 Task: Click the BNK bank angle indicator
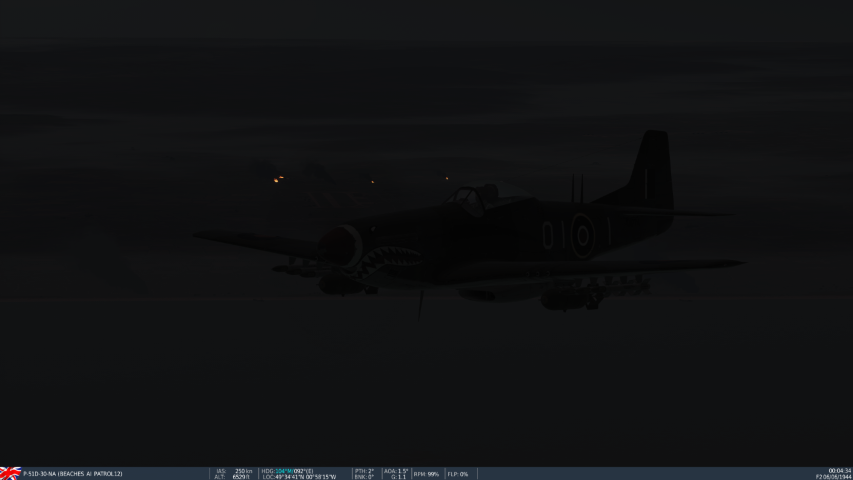click(x=364, y=477)
